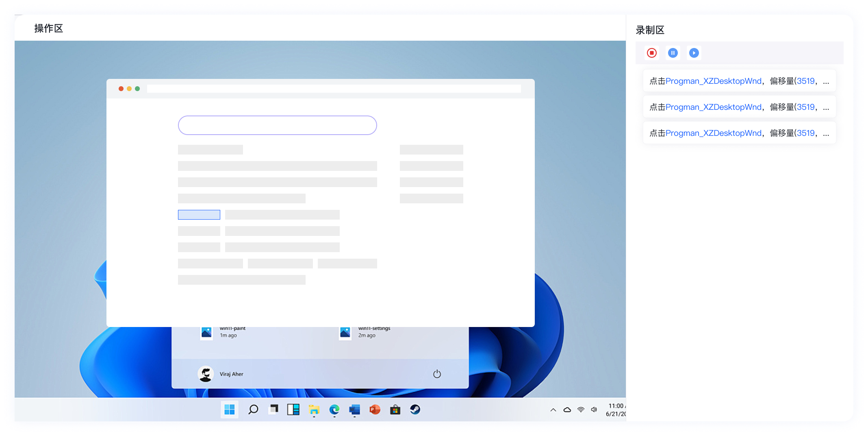This screenshot has width=868, height=436.
Task: Click the purple-outlined search field
Action: coord(277,125)
